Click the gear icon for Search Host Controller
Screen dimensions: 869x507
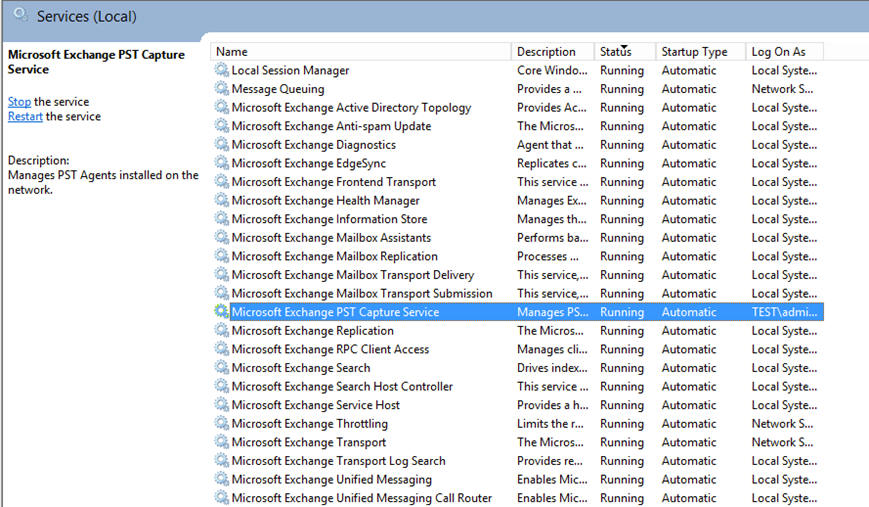pos(222,386)
